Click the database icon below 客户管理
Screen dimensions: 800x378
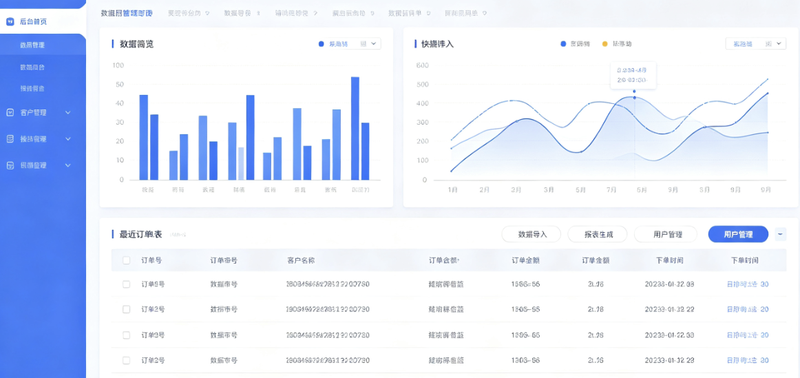coord(10,139)
